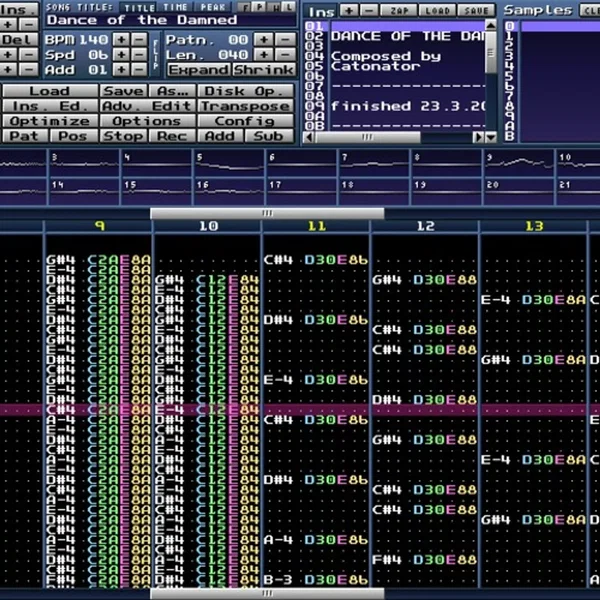600x600 pixels.
Task: Toggle the L button in title bar
Action: 289,7
